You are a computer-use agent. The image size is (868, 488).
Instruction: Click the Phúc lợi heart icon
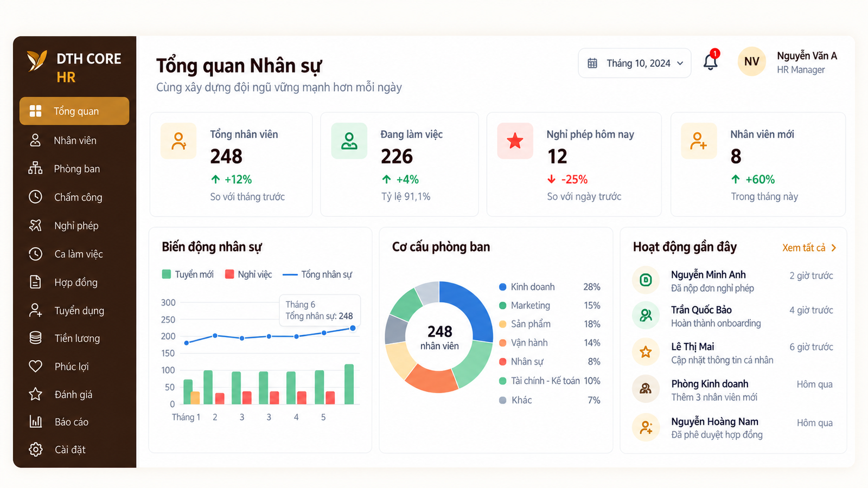coord(35,367)
